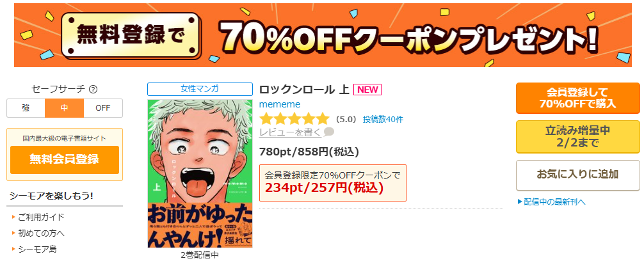
Task: Click the speech bubble icon beside レビューを書く
Action: coord(329,132)
